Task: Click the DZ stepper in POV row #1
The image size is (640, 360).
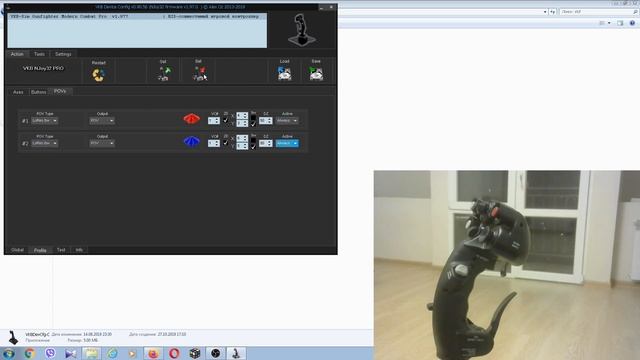Action: coord(266,121)
